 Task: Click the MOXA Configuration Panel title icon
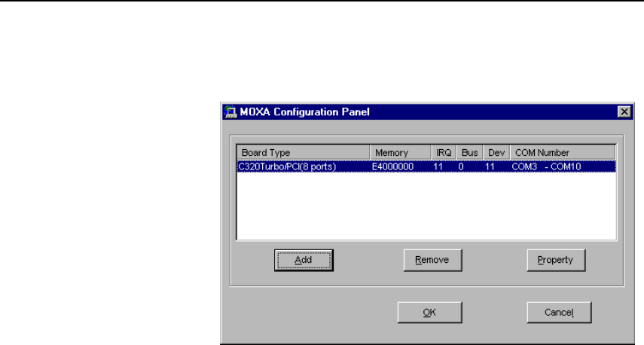230,111
